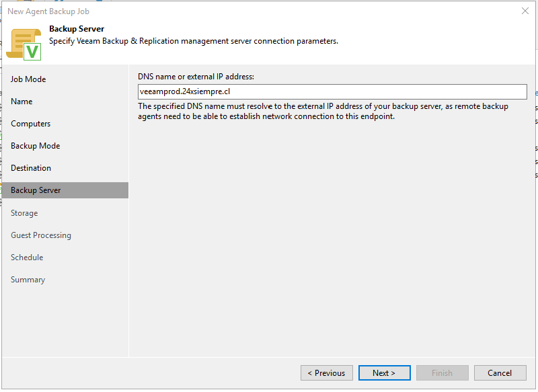Jump to the Storage step

coord(24,213)
